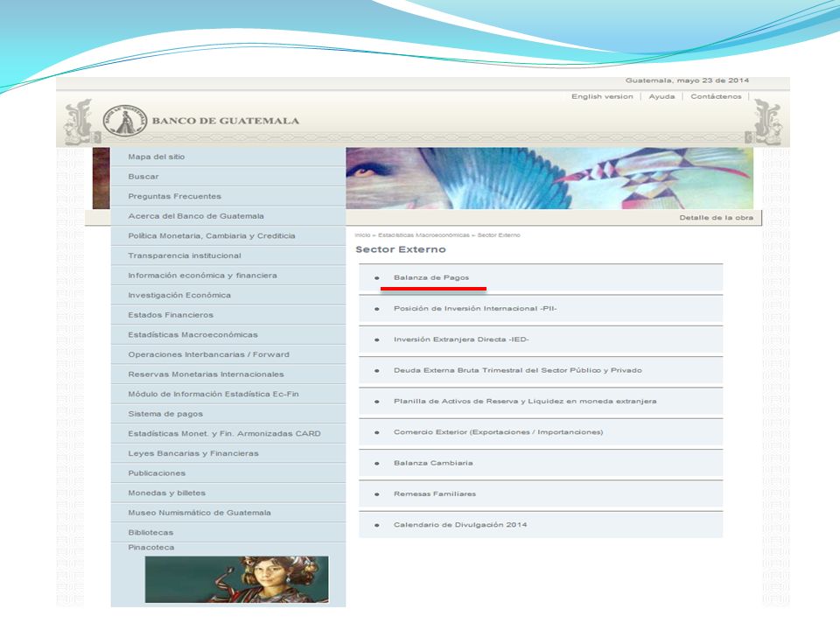Open Leyes Bancarias y Financieras
840x630 pixels.
pyautogui.click(x=228, y=454)
